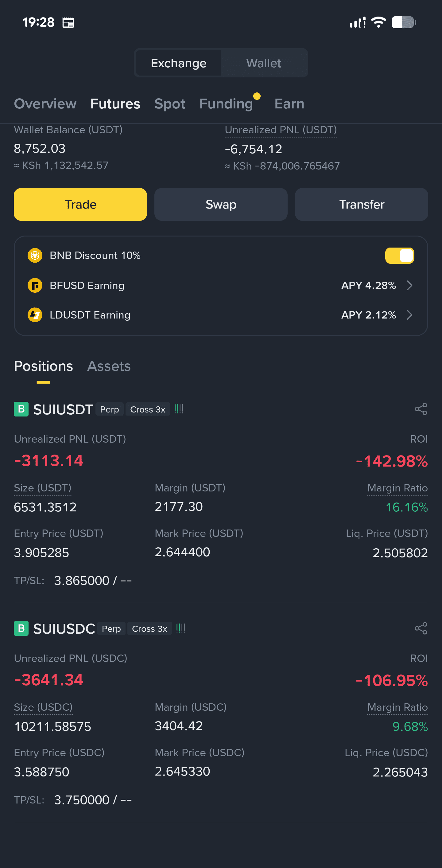Screen dimensions: 442x868
Task: Tap the Transfer button
Action: [362, 205]
